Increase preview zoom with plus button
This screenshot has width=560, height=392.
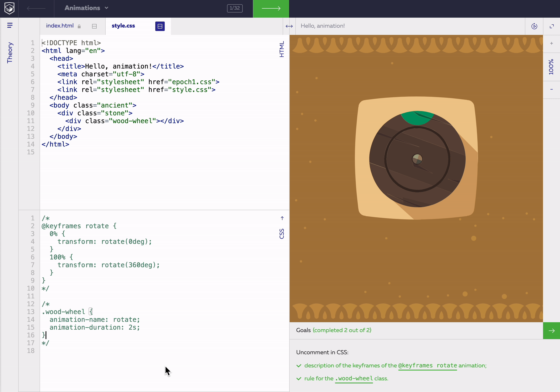pyautogui.click(x=552, y=44)
